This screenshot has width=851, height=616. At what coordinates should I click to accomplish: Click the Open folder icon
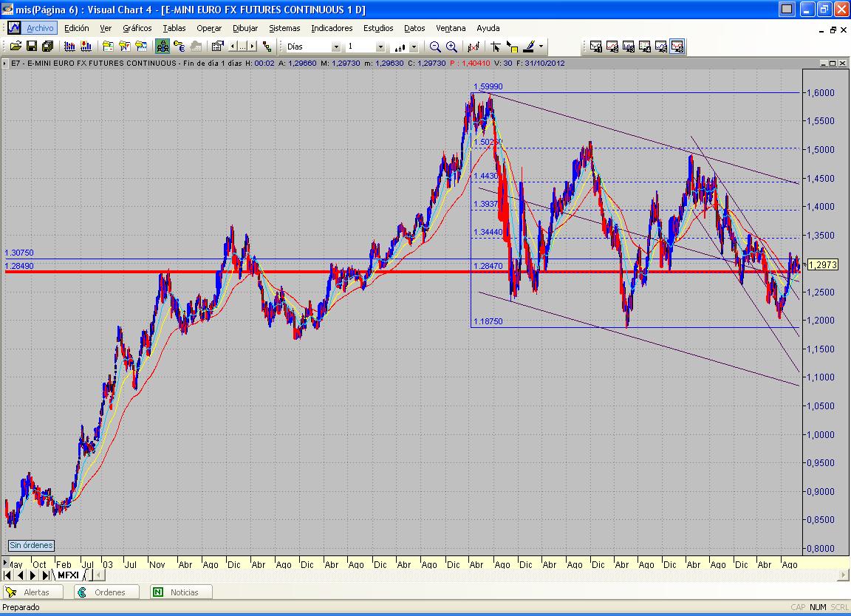16,47
